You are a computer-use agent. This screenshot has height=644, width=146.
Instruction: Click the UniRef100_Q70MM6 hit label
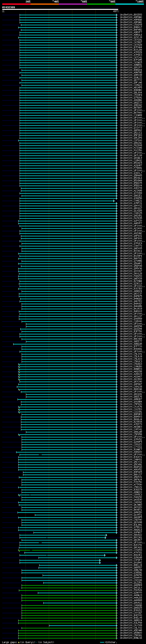click(131, 261)
